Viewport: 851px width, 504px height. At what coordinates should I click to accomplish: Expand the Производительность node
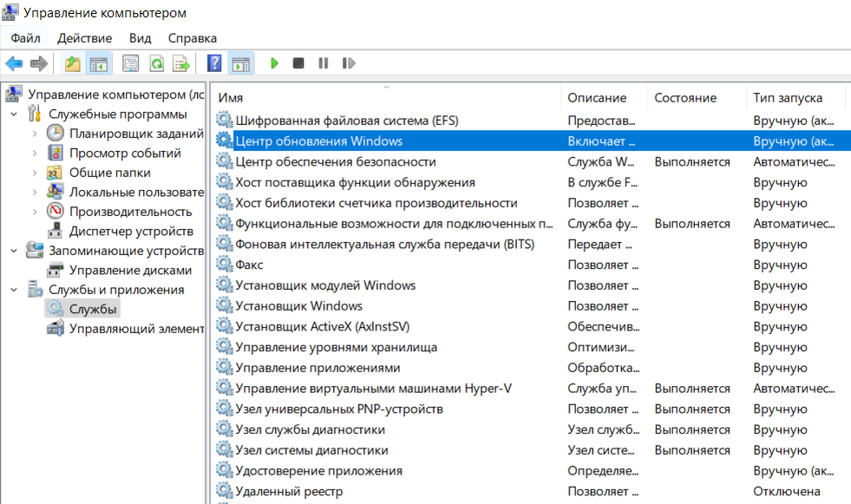click(35, 212)
